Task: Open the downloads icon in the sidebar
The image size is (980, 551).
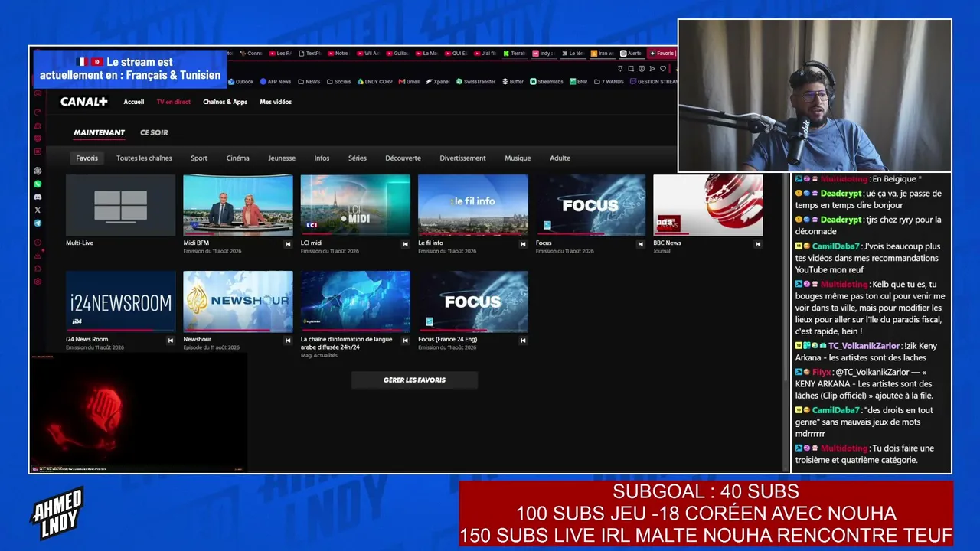Action: (x=38, y=256)
